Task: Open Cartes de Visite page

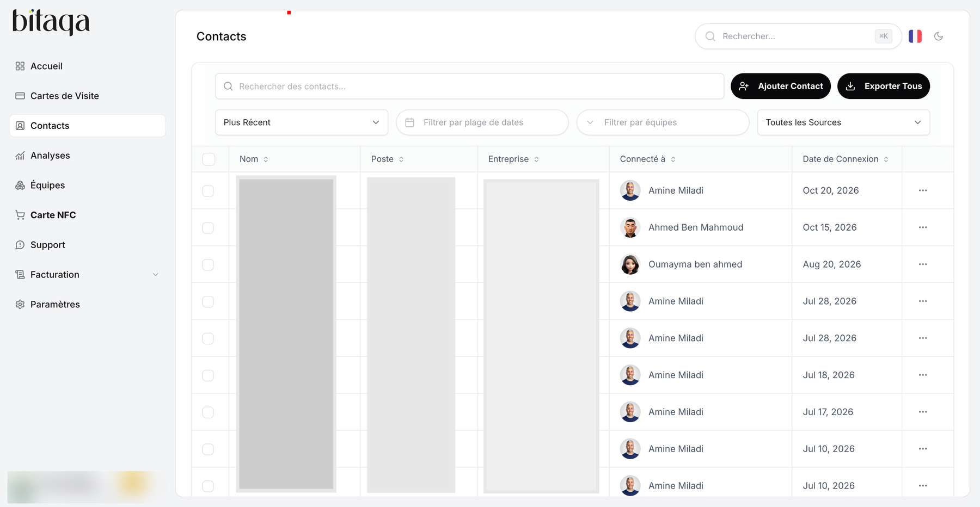Action: pyautogui.click(x=87, y=96)
